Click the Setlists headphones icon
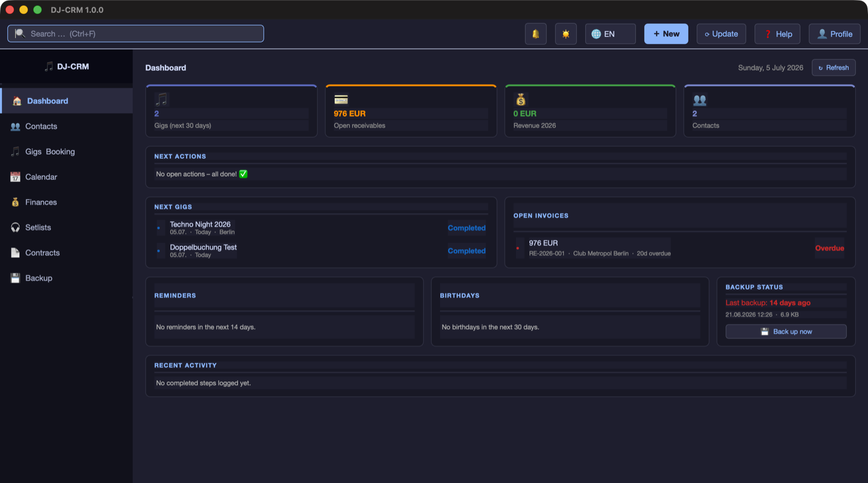Screen dimensions: 868x483 [15, 227]
